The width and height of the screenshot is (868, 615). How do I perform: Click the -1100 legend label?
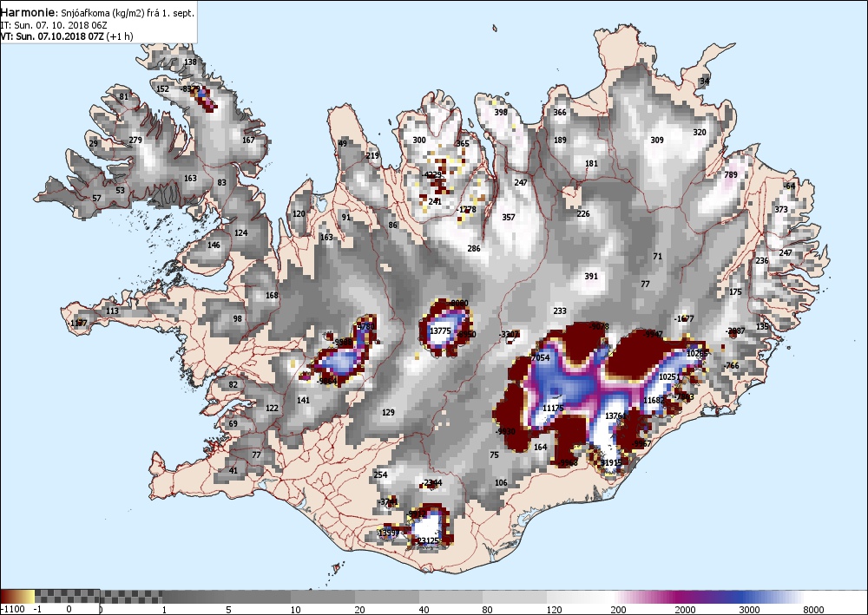13,610
